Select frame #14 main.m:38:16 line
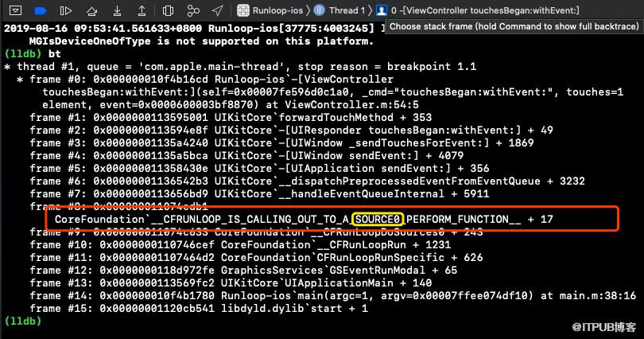The image size is (644, 339). click(332, 296)
